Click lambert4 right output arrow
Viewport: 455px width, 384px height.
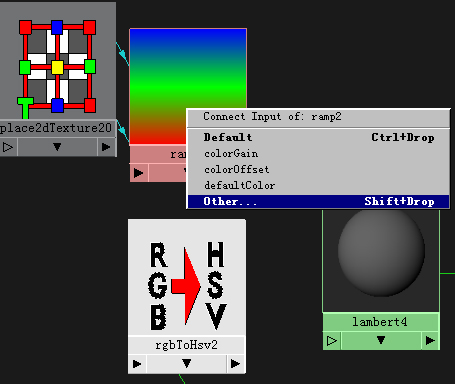click(430, 341)
